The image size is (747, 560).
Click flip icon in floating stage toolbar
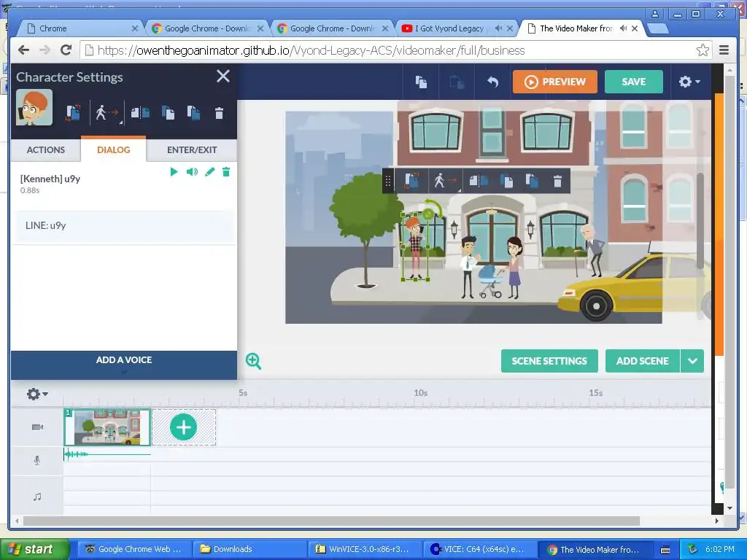tap(478, 181)
